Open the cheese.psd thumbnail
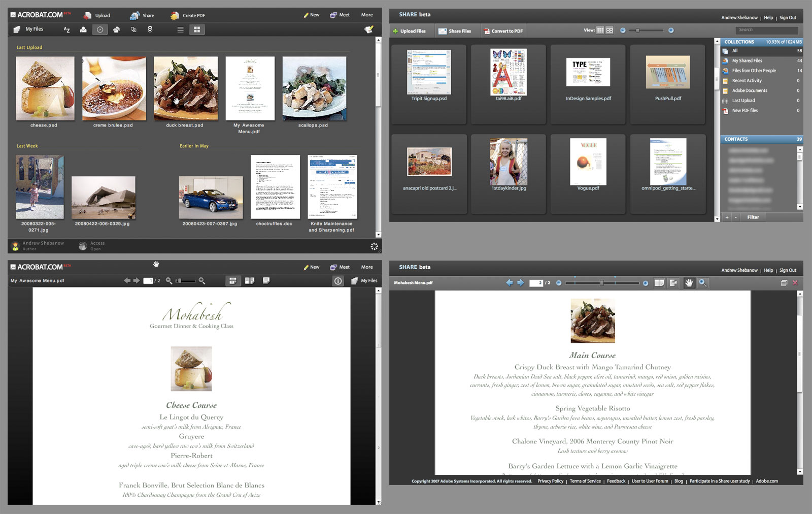The image size is (812, 514). click(45, 88)
